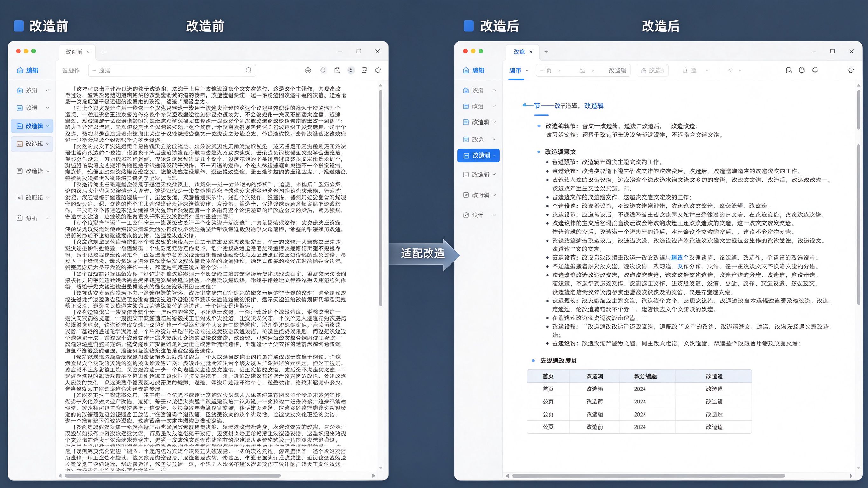The image size is (868, 488).
Task: Click the square panel icon right of download icon
Action: 364,70
